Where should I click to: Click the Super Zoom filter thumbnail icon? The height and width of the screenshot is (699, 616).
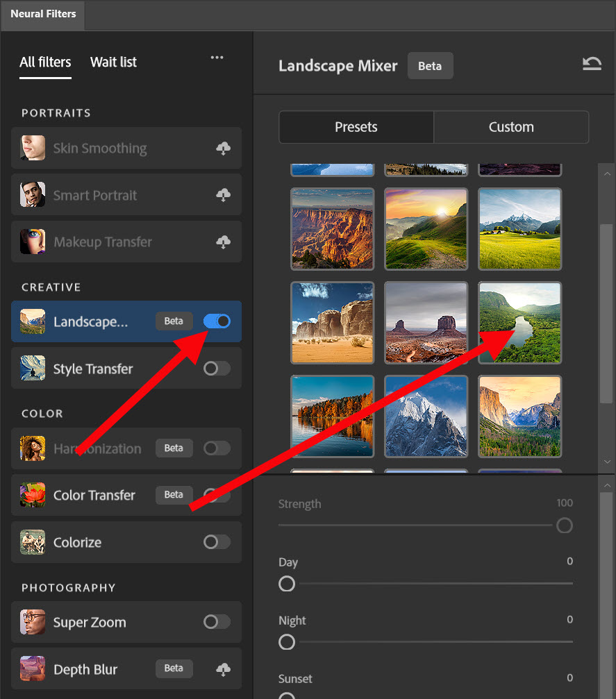click(33, 622)
